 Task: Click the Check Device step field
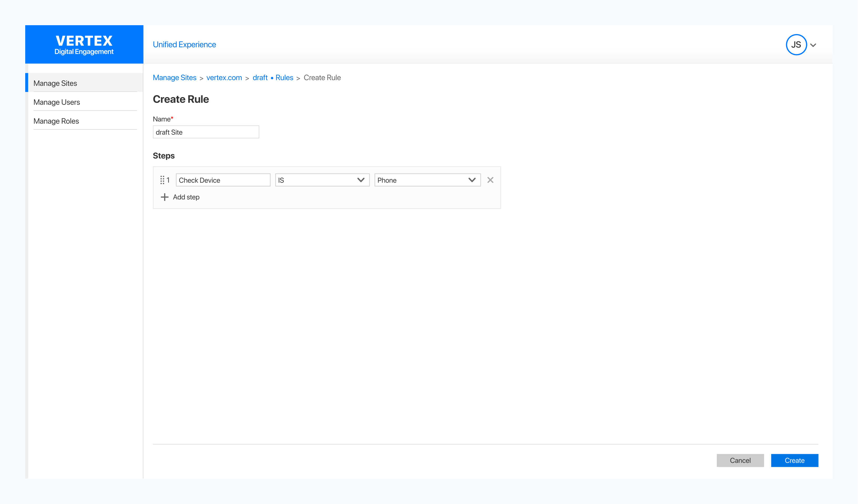[x=223, y=180]
